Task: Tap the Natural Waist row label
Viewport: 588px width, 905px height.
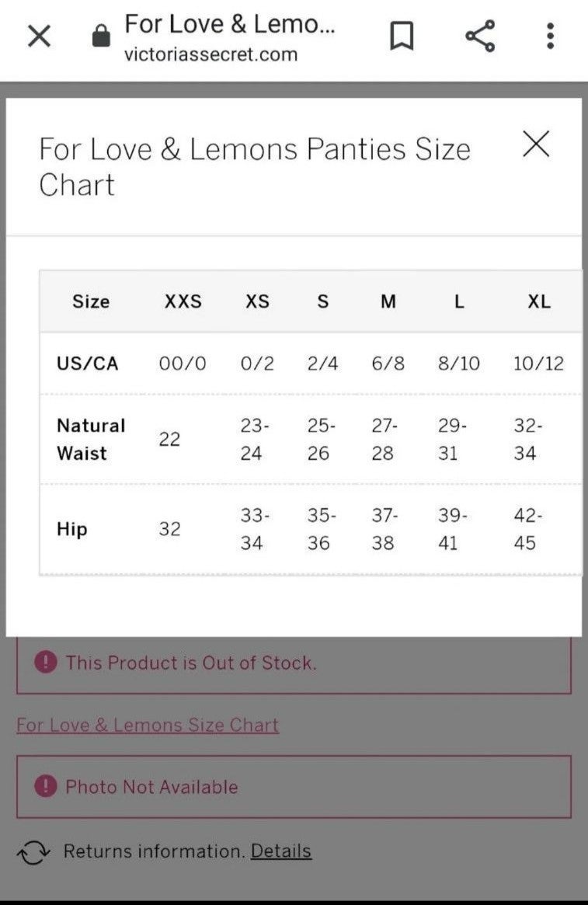Action: point(91,439)
